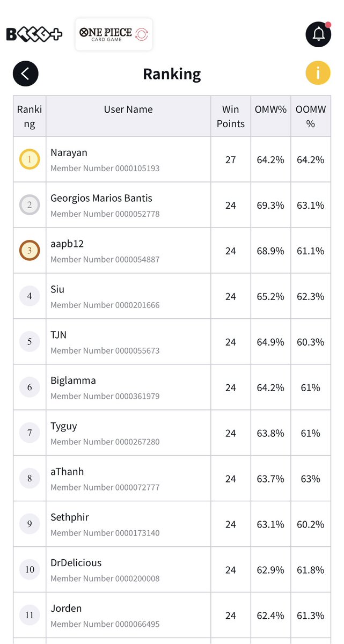Open the notification bell icon

coord(318,34)
